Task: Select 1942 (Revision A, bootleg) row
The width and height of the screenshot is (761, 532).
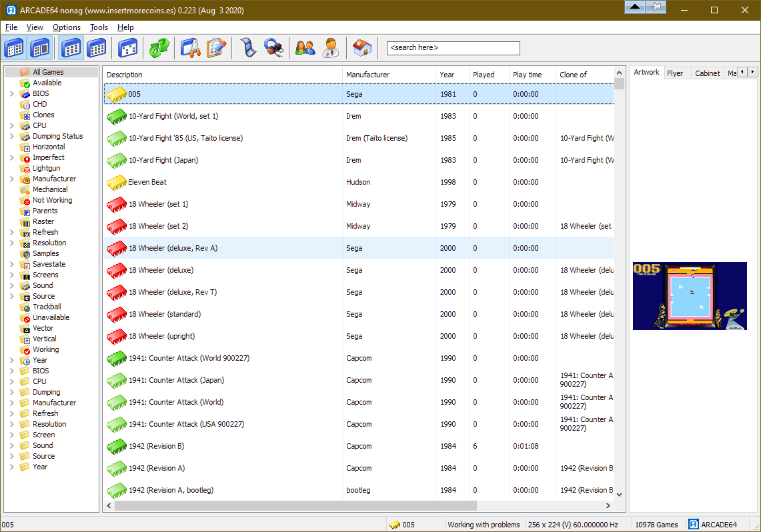Action: tap(359, 490)
